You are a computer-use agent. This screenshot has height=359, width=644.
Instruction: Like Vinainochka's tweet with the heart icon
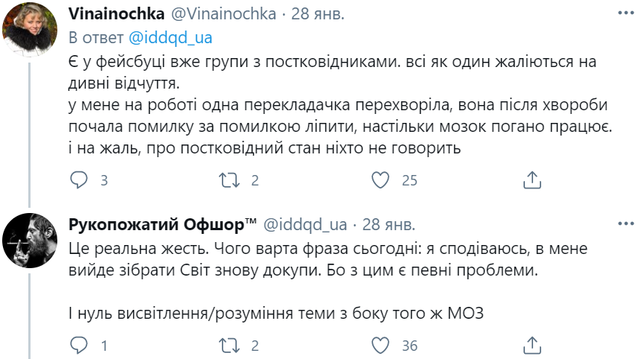point(380,179)
